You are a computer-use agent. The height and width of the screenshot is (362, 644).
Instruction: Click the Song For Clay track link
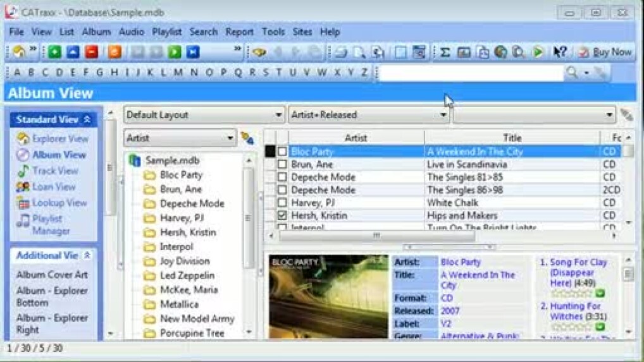(577, 262)
